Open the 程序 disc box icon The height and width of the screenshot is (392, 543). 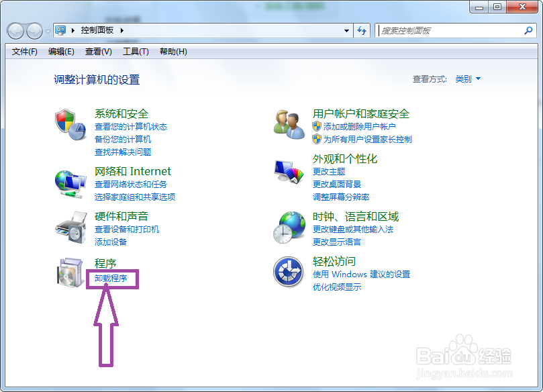pyautogui.click(x=70, y=273)
